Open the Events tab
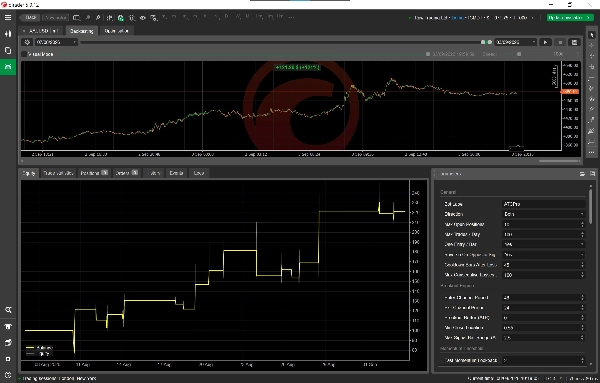 176,173
